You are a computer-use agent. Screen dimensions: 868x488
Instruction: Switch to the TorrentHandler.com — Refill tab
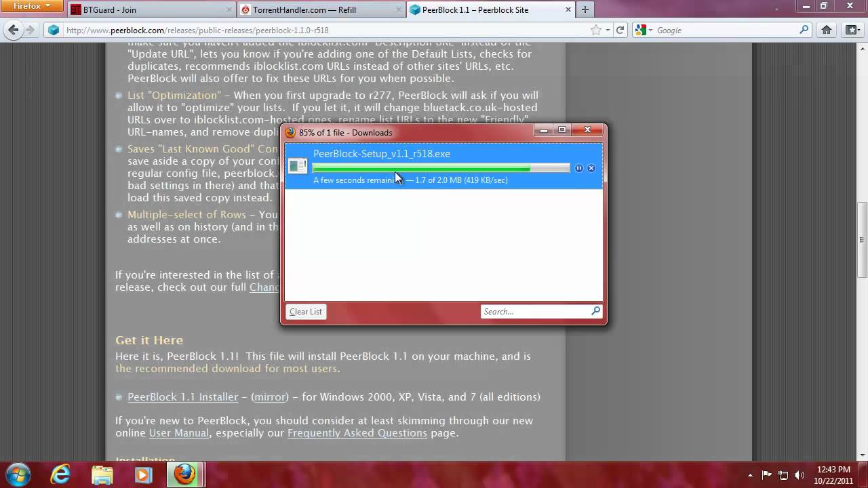click(321, 10)
